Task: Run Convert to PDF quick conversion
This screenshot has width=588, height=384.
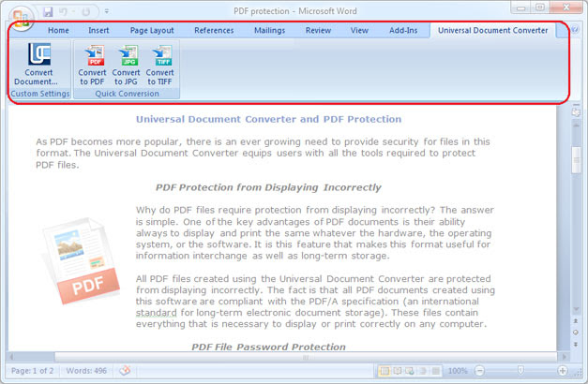Action: 92,66
